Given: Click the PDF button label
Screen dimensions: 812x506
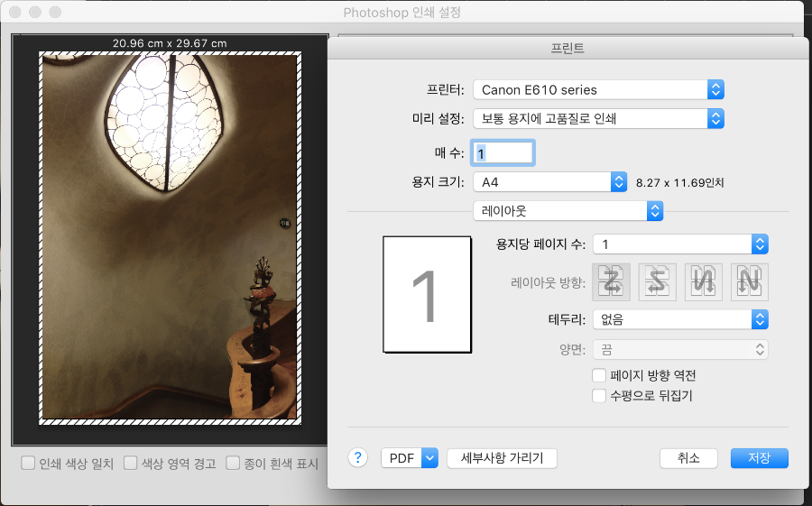Looking at the screenshot, I should [401, 458].
